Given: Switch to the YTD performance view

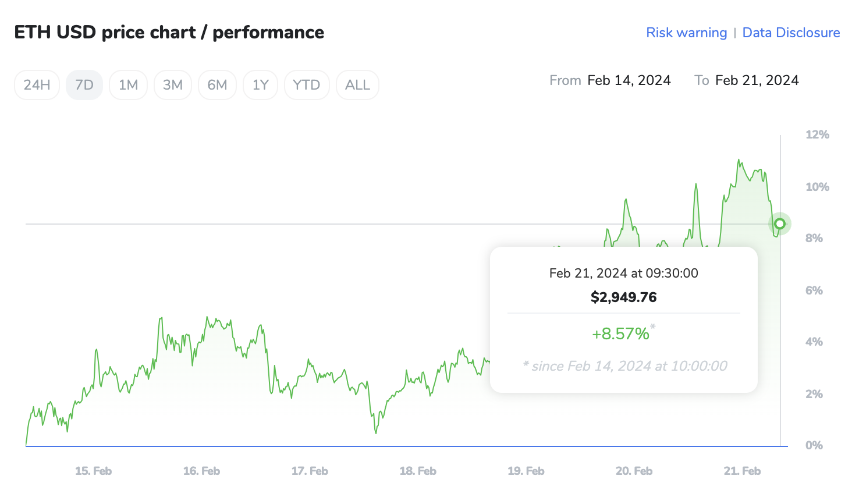Looking at the screenshot, I should 307,84.
